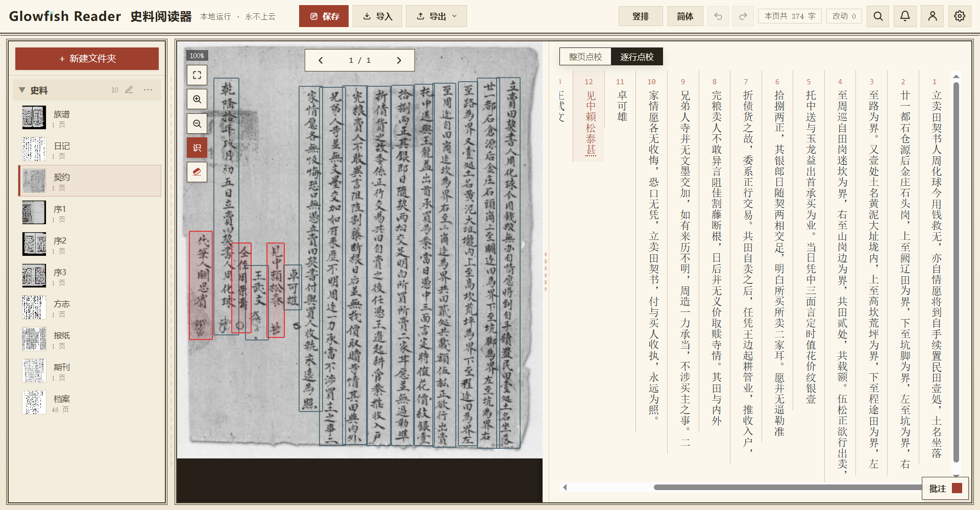
Task: Click the 1 / 1 page indicator
Action: coord(360,60)
